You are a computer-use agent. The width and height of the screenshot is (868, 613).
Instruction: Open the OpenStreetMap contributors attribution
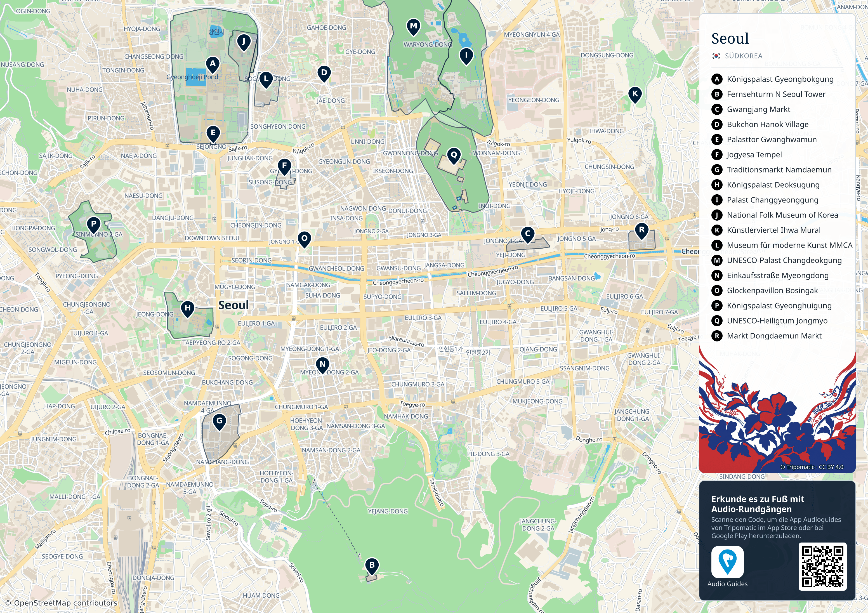pos(61,603)
